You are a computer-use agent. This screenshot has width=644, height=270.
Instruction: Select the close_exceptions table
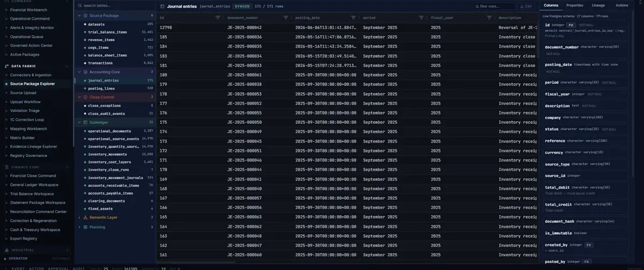point(114,106)
